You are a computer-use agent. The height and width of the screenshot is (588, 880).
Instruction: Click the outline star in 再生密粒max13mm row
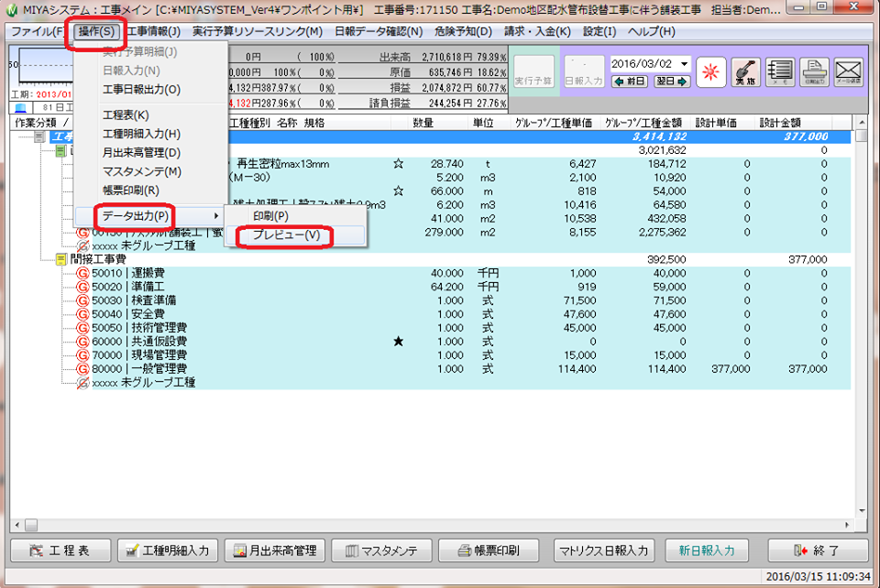click(x=399, y=164)
